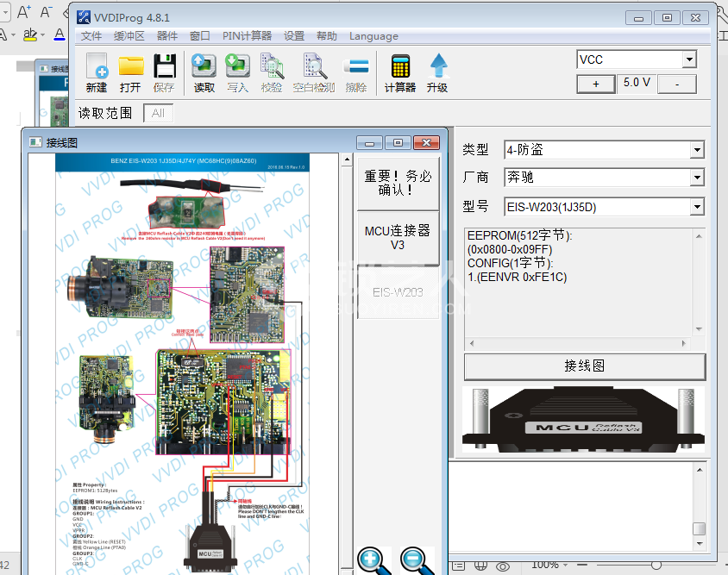Zoom out of the wiring diagram

(x=417, y=560)
